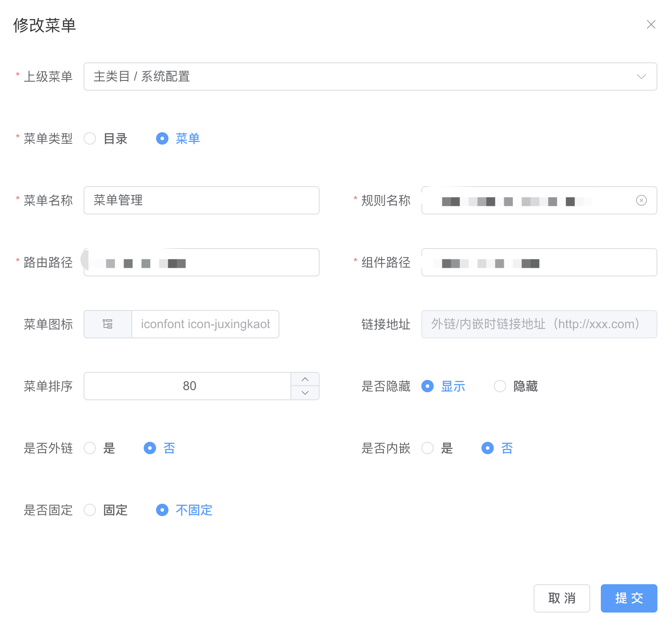The image size is (672, 628).
Task: Click the 提交 button
Action: [629, 598]
